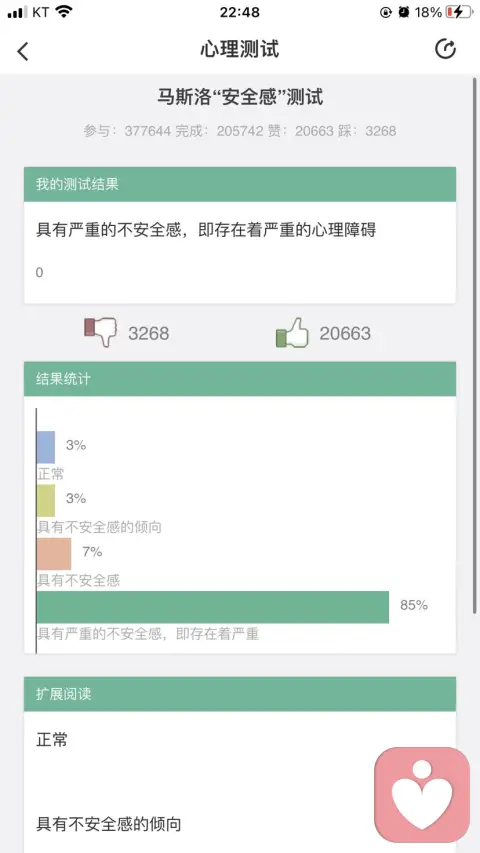This screenshot has height=853, width=480.
Task: Open the 具有不安全感的倾向 reading link
Action: tap(108, 824)
